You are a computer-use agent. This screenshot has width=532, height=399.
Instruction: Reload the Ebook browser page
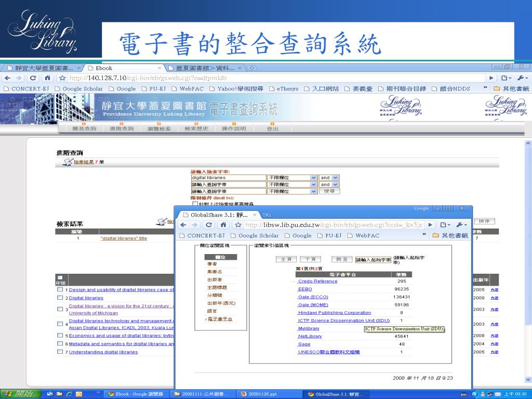33,78
